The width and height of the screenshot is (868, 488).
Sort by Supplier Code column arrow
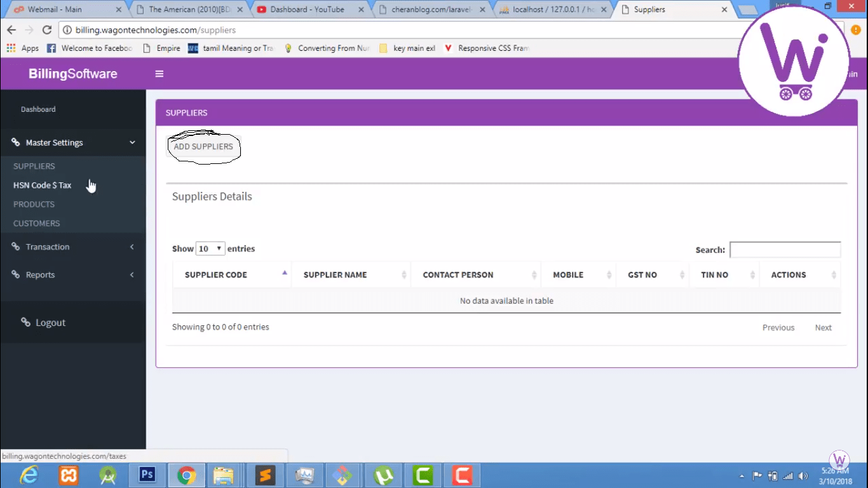click(285, 273)
